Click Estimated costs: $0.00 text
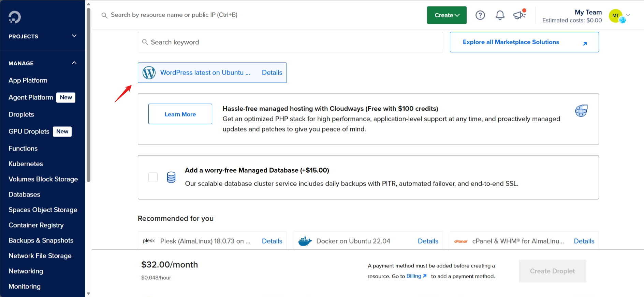Viewport: 644px width, 297px height. (572, 20)
